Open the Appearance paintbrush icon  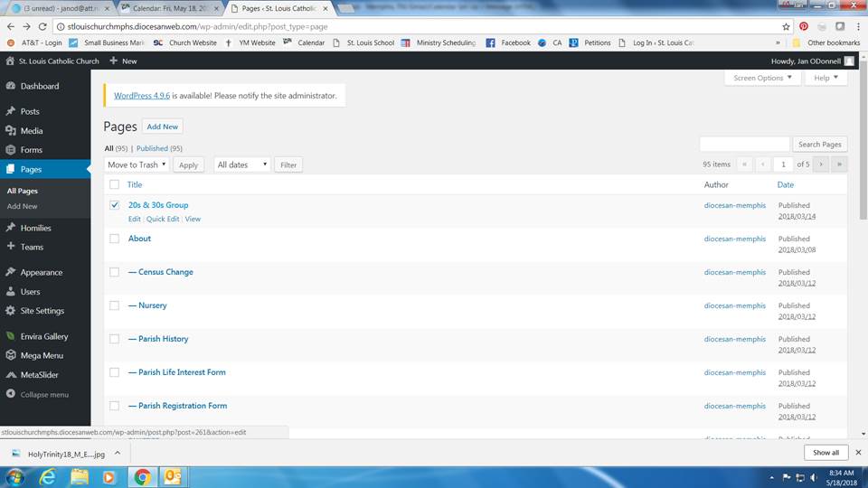(x=11, y=272)
